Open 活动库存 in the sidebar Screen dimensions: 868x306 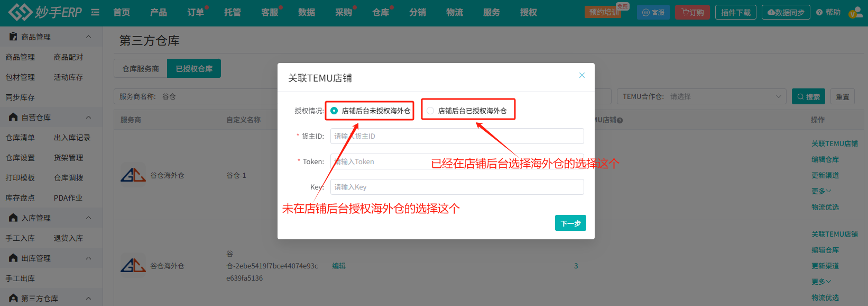tap(69, 77)
